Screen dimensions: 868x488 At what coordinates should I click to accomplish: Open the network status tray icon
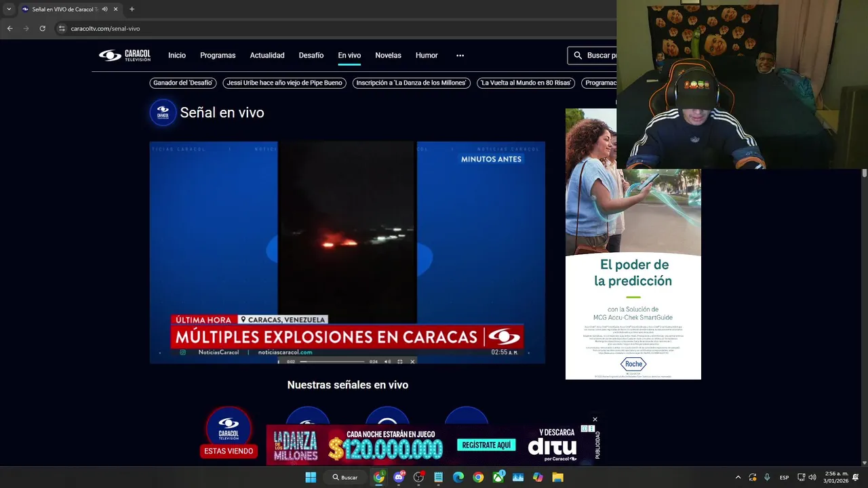coord(801,477)
